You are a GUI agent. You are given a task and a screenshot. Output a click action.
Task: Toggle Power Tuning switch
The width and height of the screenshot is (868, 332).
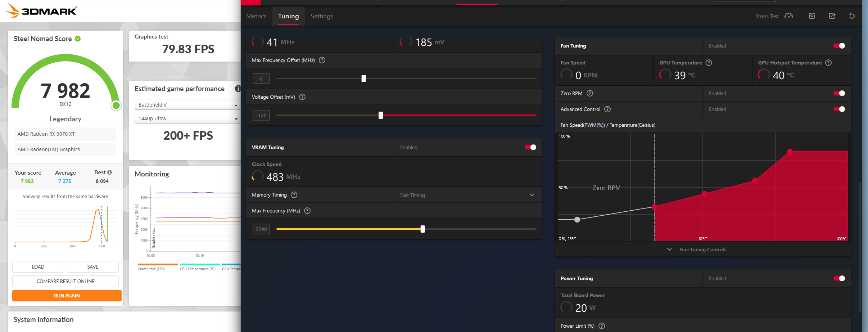pyautogui.click(x=839, y=278)
